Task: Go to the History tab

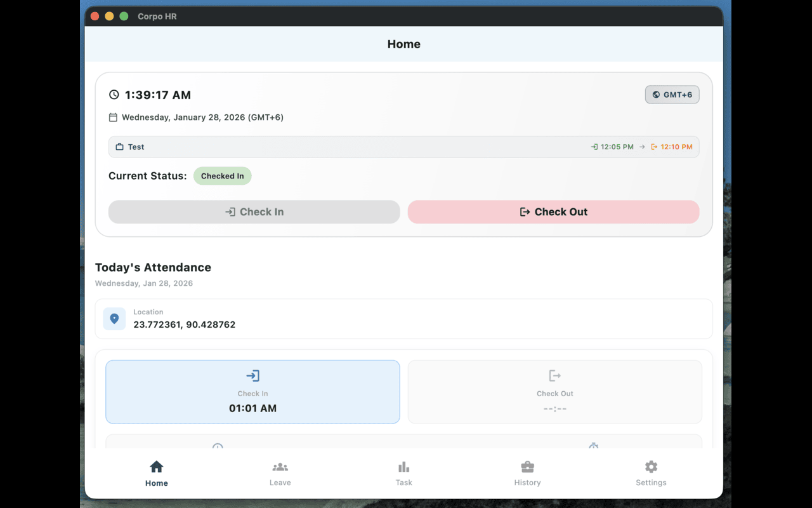Action: (527, 474)
